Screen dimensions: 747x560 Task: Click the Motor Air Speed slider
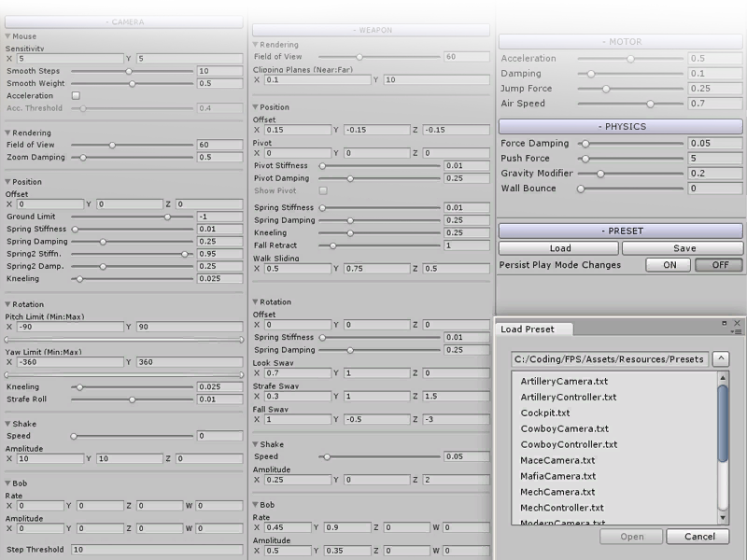click(631, 104)
